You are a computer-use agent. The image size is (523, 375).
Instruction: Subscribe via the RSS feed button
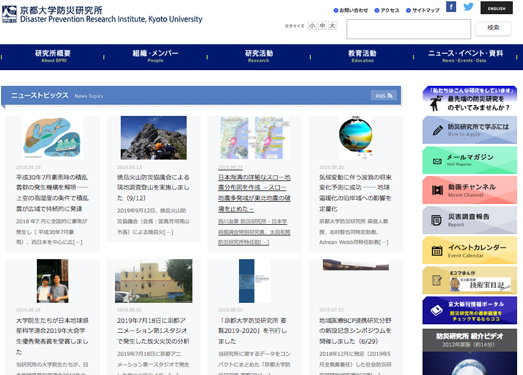384,96
